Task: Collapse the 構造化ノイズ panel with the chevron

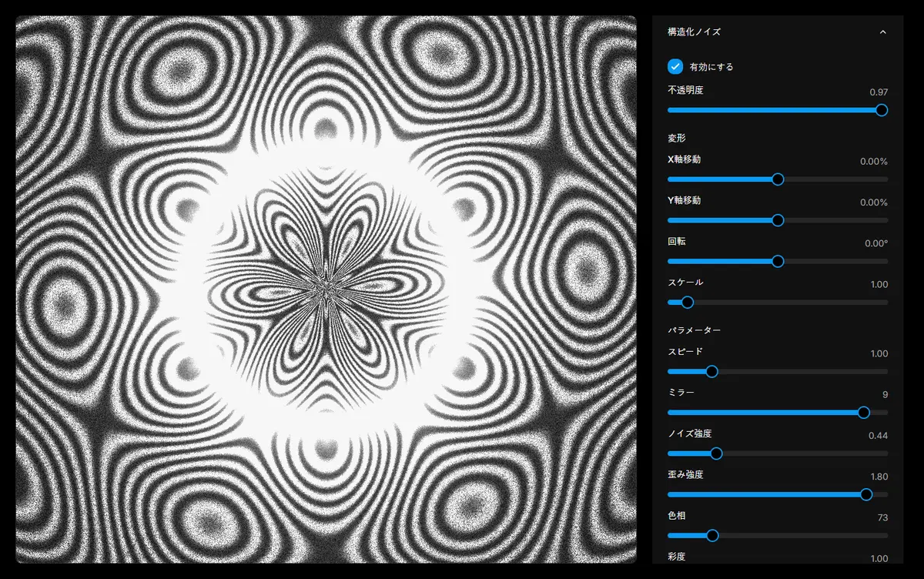Action: point(885,32)
